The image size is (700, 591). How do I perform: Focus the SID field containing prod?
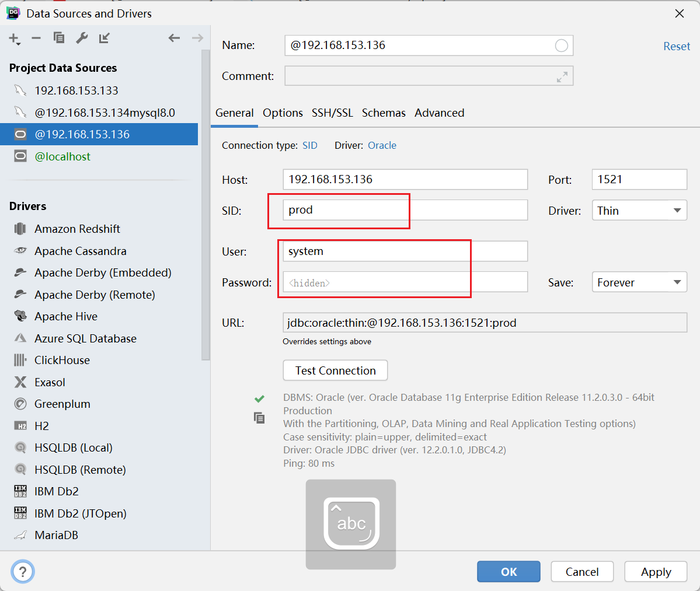pos(405,210)
